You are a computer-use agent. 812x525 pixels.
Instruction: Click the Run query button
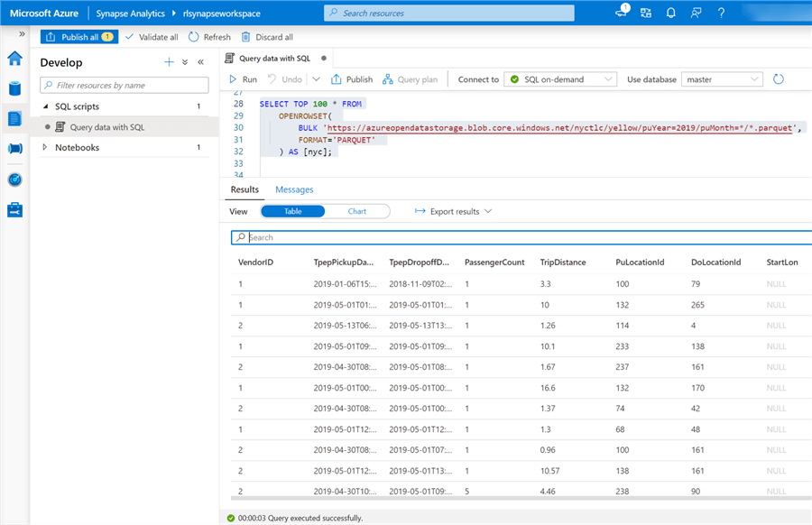[x=243, y=79]
